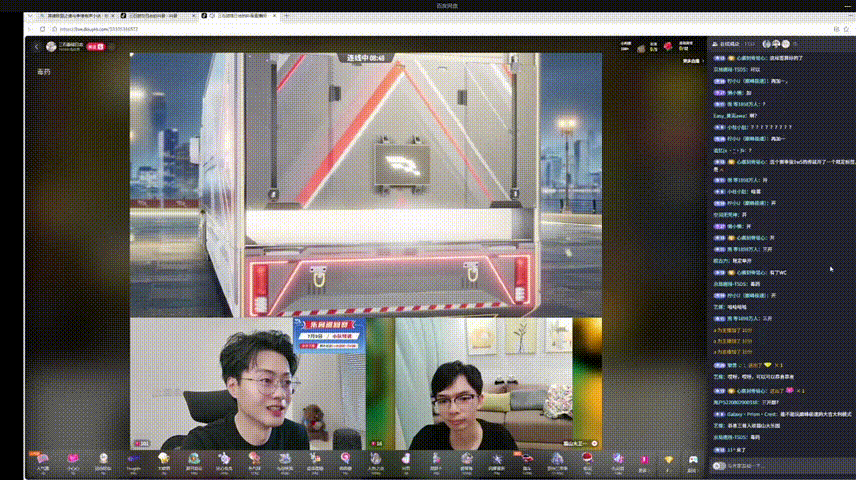Expand the more-live-streams link at video corner
856x480 pixels.
click(692, 61)
